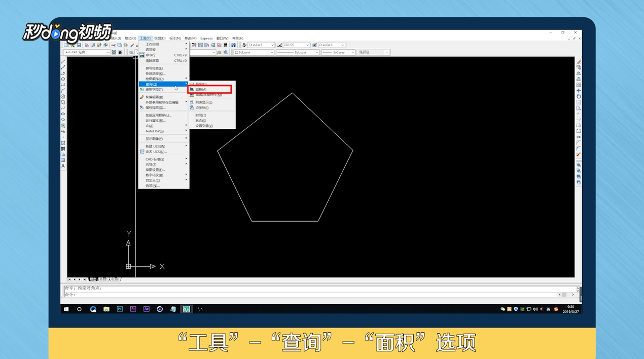Screen dimensions: 644x359
Task: Select the Rotate tool
Action: click(x=579, y=96)
